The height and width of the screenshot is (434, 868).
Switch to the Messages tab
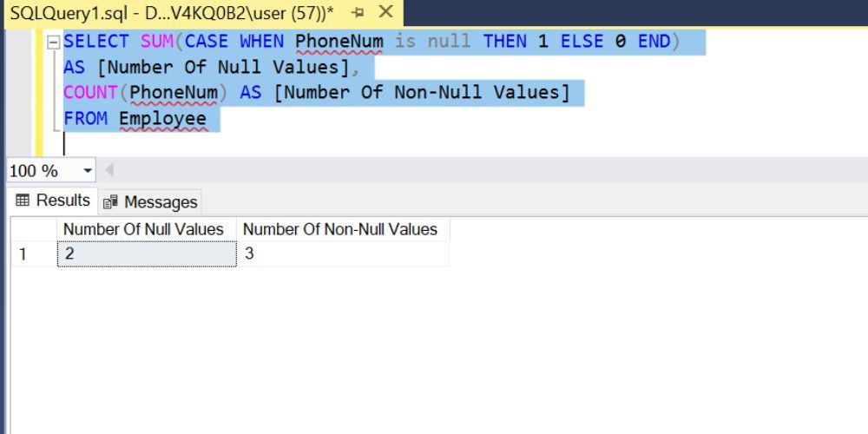pos(150,202)
